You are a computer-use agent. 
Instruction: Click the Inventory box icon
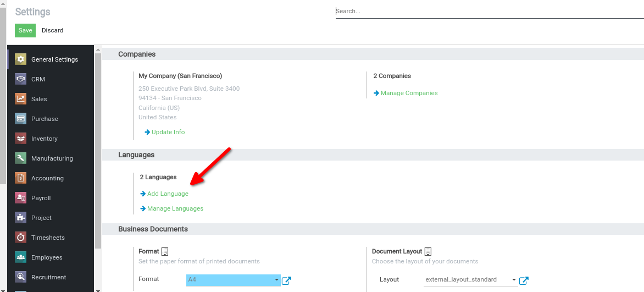(21, 139)
